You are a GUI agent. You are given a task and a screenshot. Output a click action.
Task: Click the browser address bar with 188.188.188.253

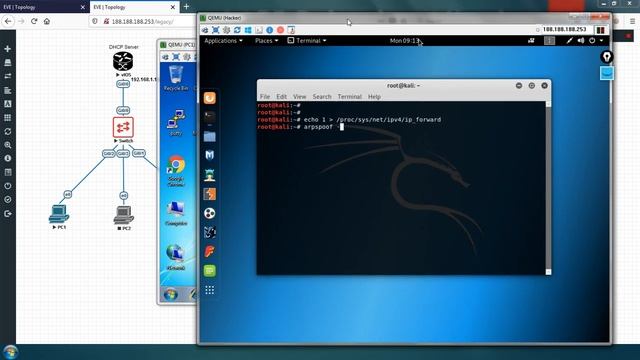tap(143, 21)
